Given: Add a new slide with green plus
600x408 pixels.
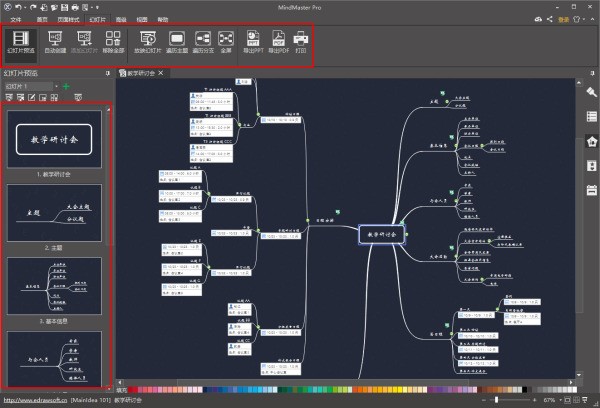Looking at the screenshot, I should coord(67,87).
